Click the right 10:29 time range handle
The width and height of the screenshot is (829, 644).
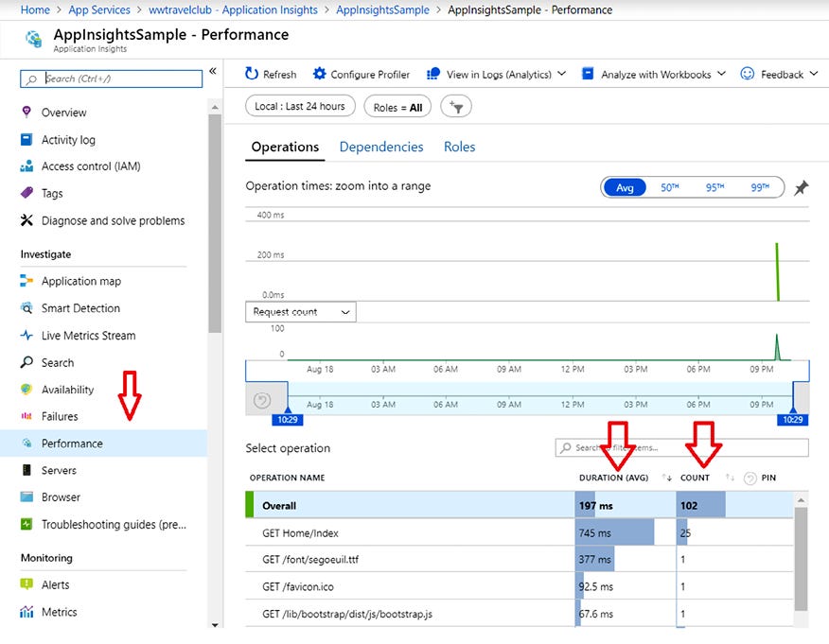pos(793,420)
